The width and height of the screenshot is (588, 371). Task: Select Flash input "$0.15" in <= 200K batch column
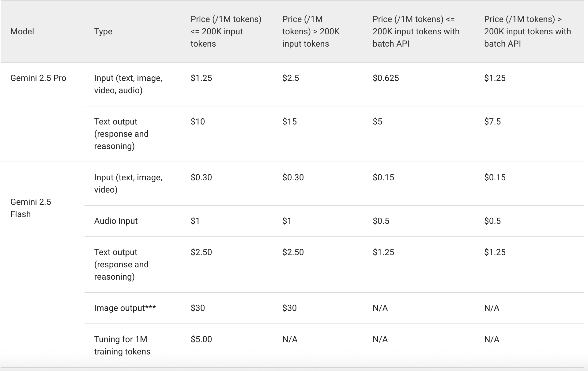point(383,178)
